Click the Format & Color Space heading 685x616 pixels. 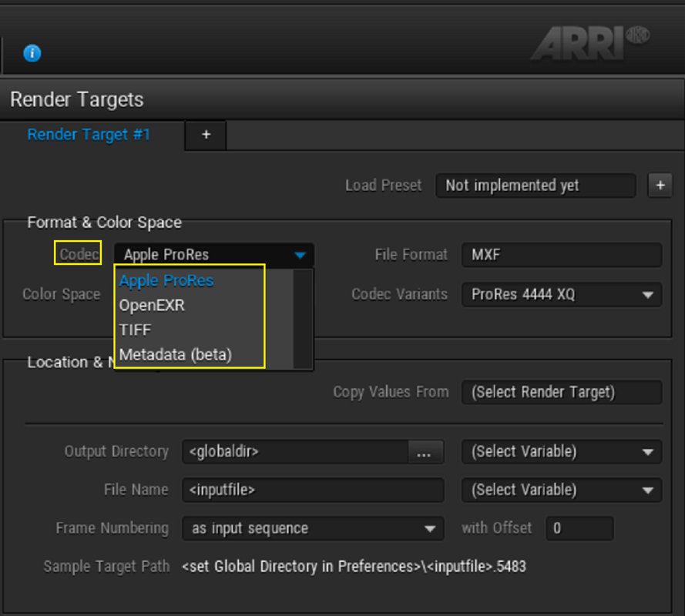click(105, 223)
